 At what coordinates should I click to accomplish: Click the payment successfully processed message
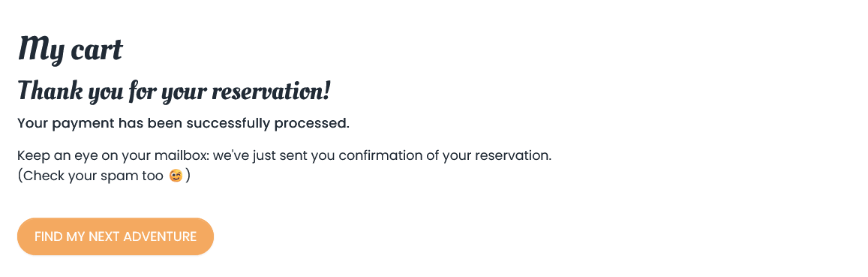(183, 123)
